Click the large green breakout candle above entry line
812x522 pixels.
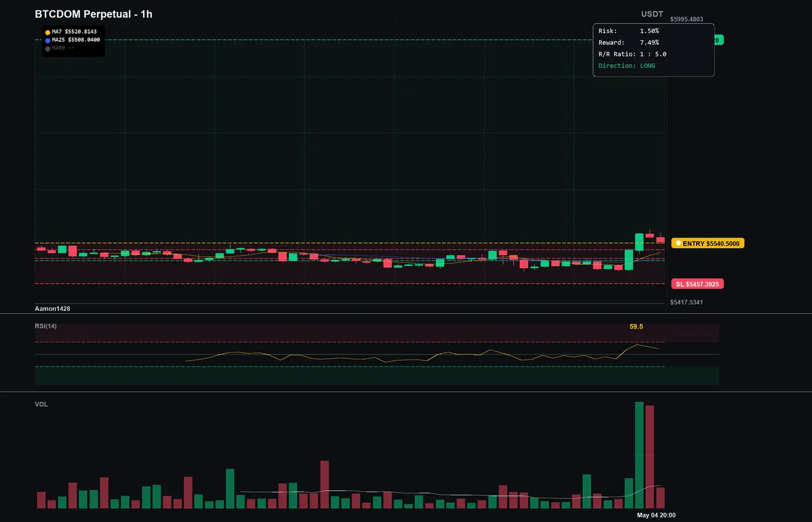(639, 242)
